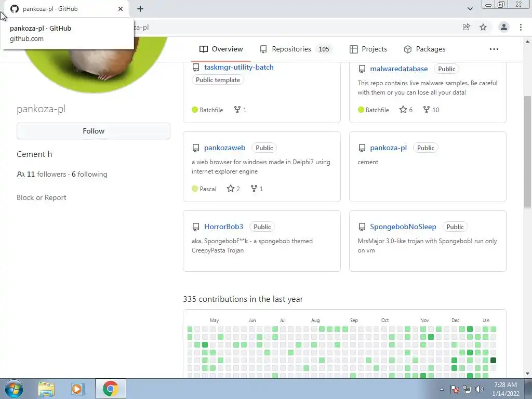Viewport: 532px width, 399px height.
Task: Bookmark this page with the star icon
Action: [483, 27]
